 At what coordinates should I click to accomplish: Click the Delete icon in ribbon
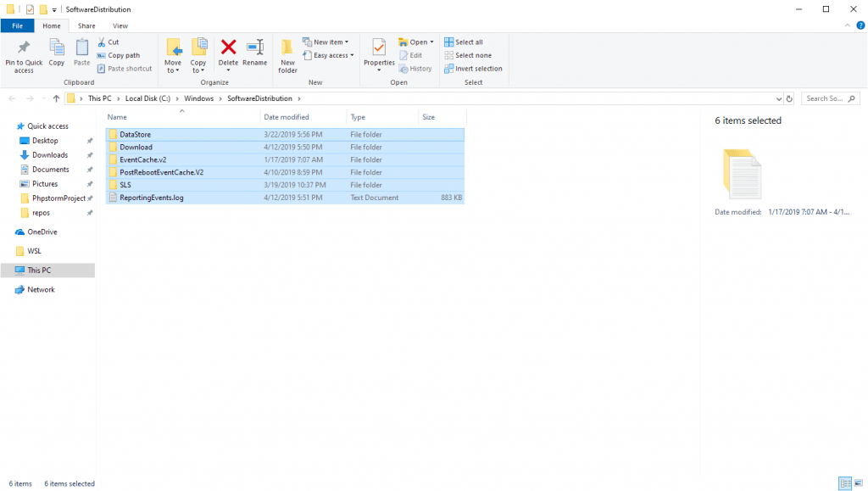[x=228, y=52]
